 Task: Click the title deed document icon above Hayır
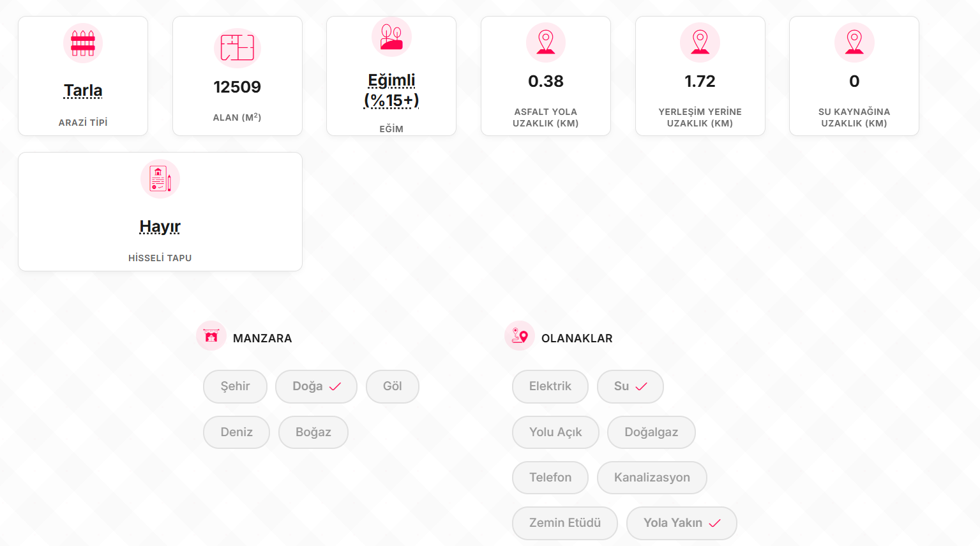160,179
